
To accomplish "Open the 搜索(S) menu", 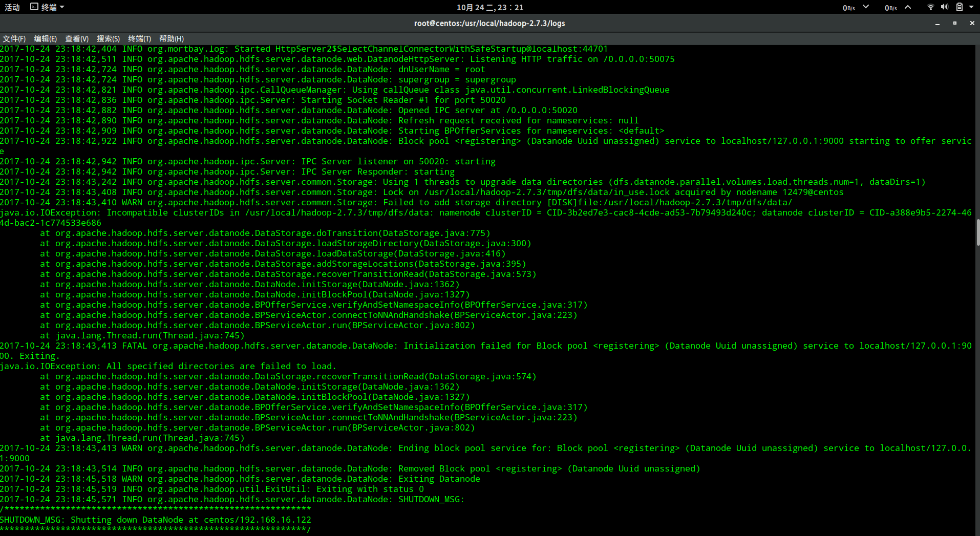I will pyautogui.click(x=108, y=38).
